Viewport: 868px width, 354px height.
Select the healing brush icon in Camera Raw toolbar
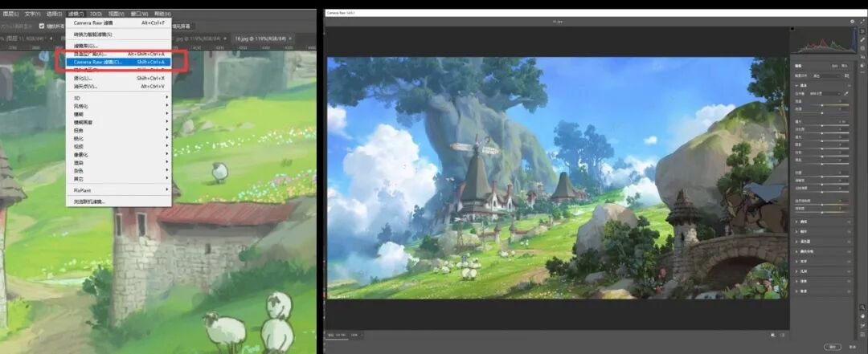[862, 40]
